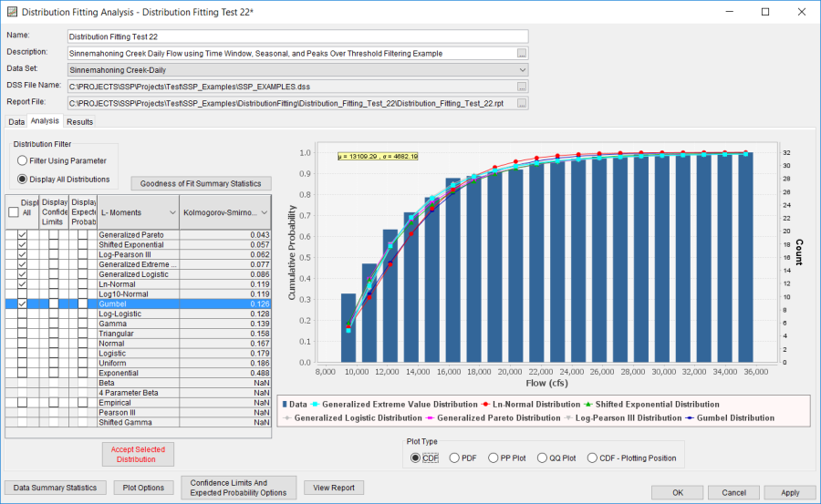Select the 4 Parameter Beta row

139,393
